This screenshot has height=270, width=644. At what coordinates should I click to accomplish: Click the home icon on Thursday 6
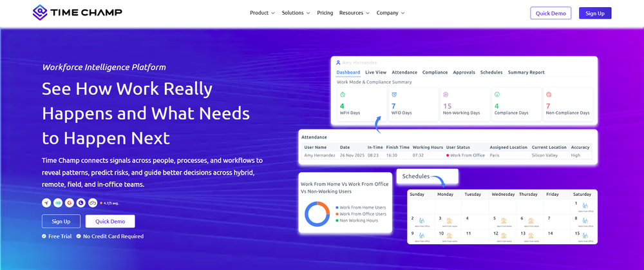tap(531, 220)
